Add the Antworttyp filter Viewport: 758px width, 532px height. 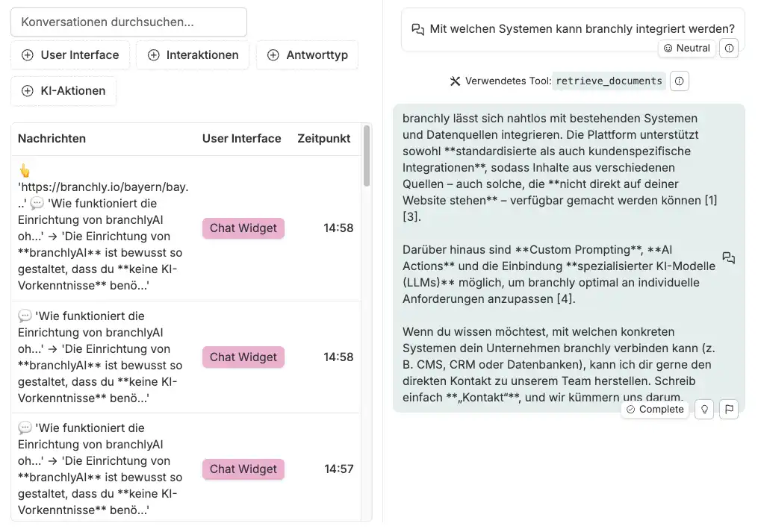pyautogui.click(x=308, y=55)
